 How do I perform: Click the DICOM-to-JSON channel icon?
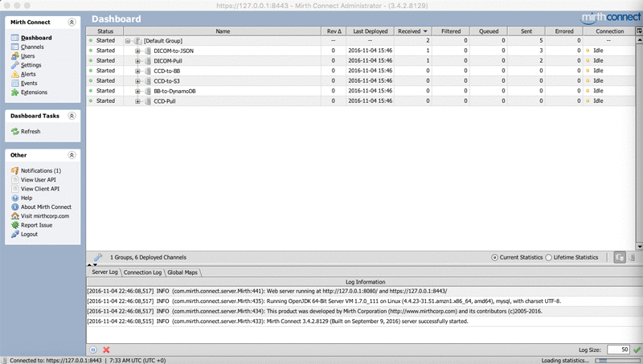(x=148, y=51)
